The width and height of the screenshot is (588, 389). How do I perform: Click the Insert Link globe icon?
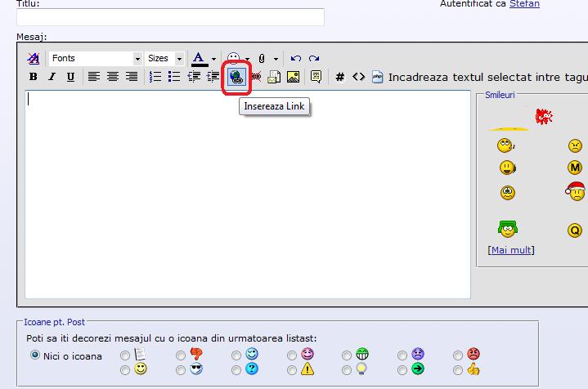(236, 77)
